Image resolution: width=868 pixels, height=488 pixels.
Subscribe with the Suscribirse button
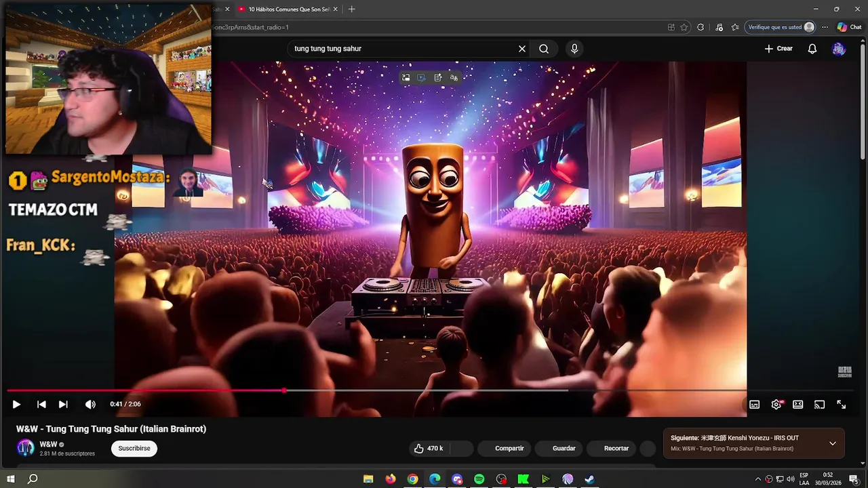coord(134,449)
